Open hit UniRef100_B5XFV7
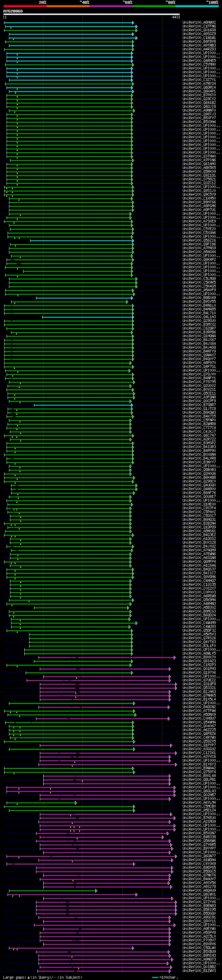 199,118
